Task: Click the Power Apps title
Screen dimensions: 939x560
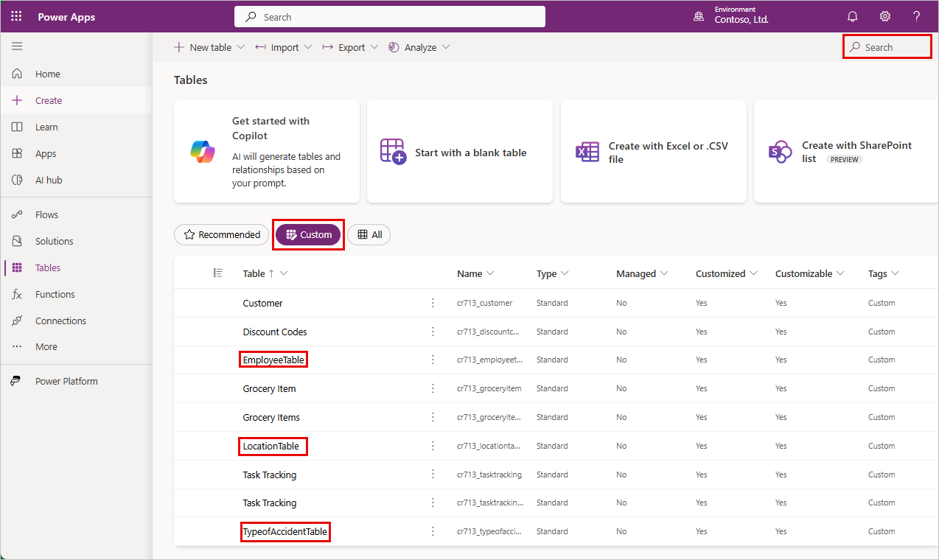Action: pyautogui.click(x=66, y=17)
